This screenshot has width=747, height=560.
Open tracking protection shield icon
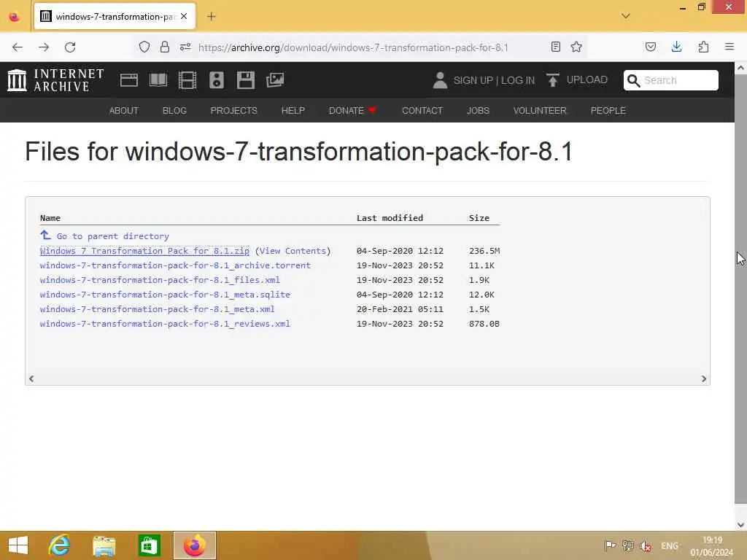(x=144, y=47)
